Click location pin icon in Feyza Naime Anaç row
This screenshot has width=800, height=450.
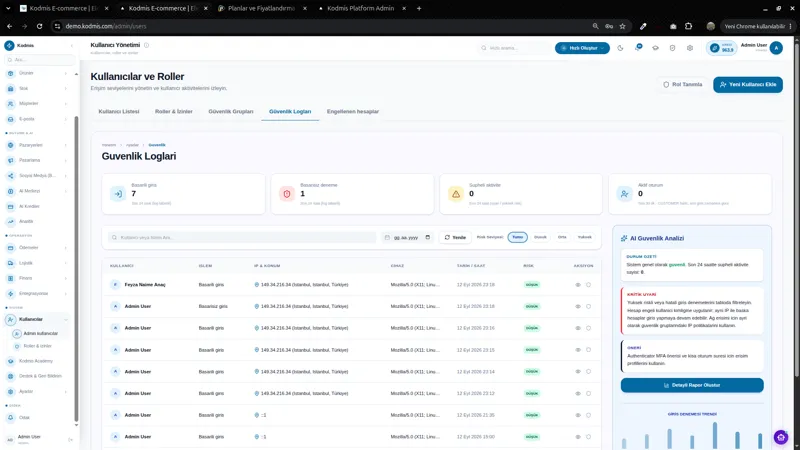point(257,285)
